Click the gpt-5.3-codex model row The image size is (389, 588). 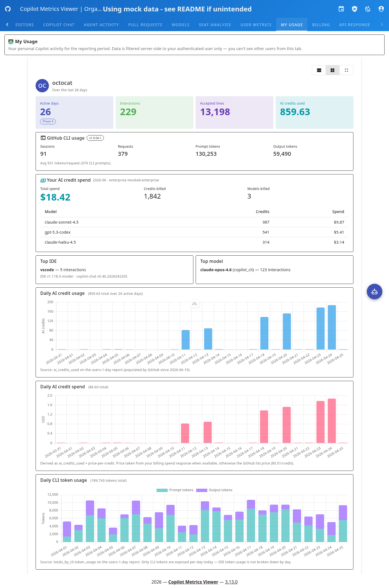point(194,232)
